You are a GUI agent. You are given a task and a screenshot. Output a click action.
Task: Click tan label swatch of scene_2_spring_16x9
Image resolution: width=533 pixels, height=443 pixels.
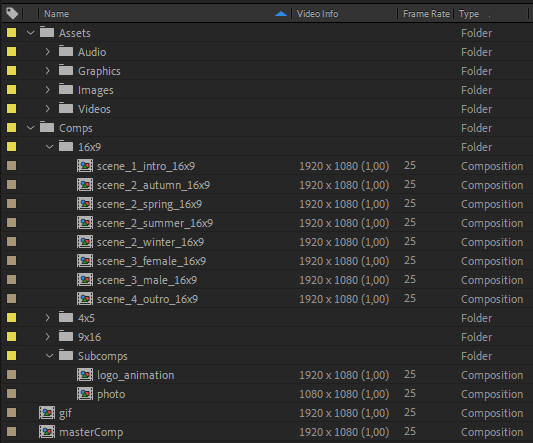click(x=12, y=204)
